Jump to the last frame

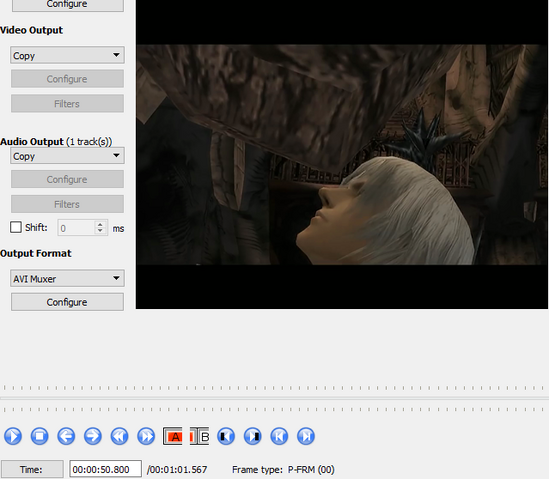(306, 436)
